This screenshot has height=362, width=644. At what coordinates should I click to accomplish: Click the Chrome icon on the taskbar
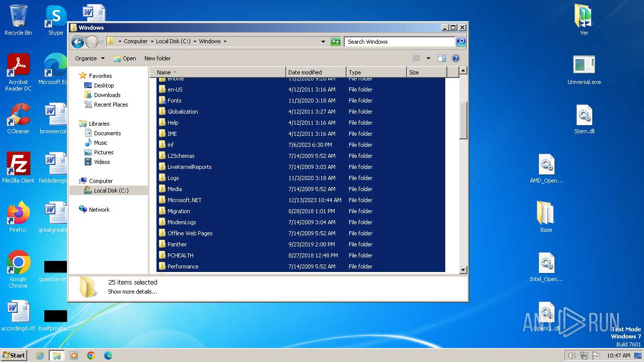[91, 355]
